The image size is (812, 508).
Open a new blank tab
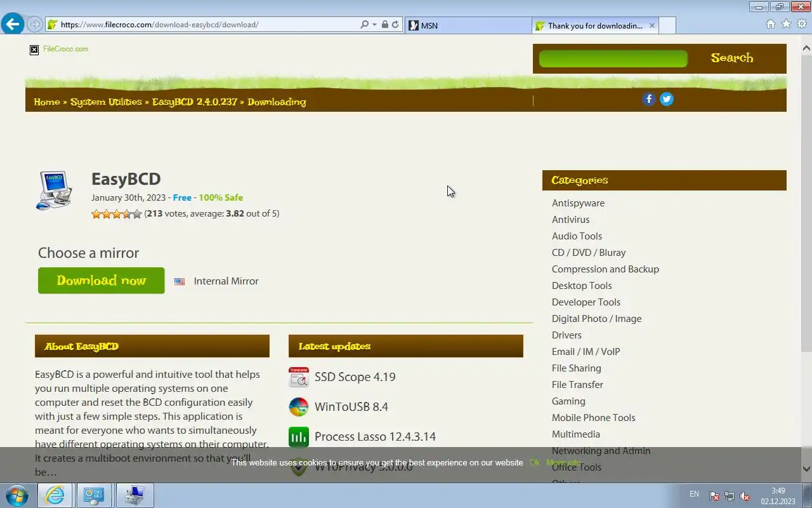pyautogui.click(x=667, y=25)
